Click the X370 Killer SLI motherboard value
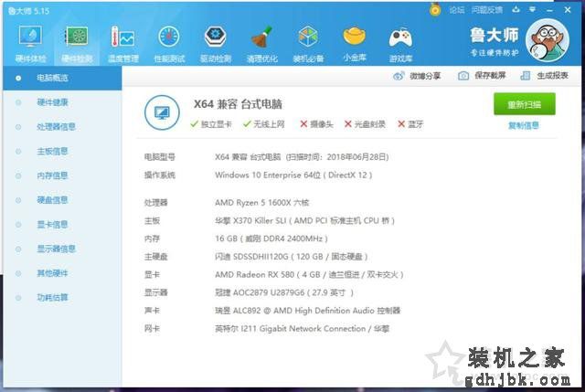This screenshot has width=585, height=392. (304, 221)
